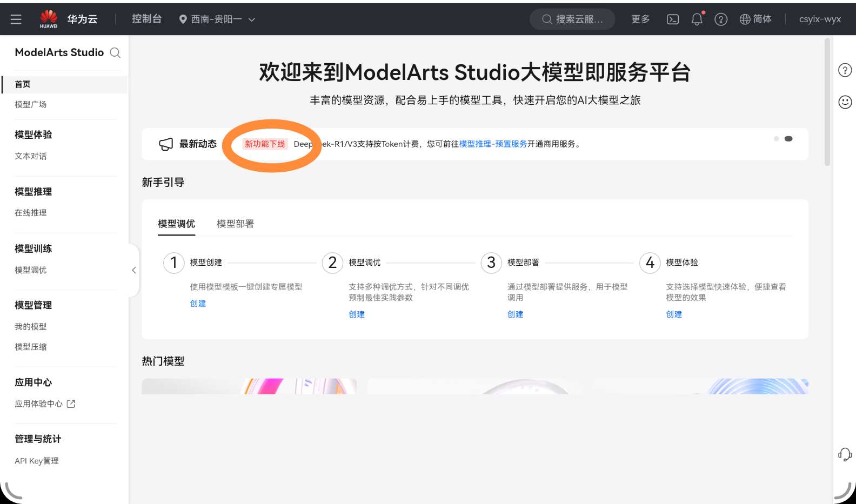Image resolution: width=856 pixels, height=504 pixels.
Task: Click the megaphone announcement icon
Action: point(166,144)
